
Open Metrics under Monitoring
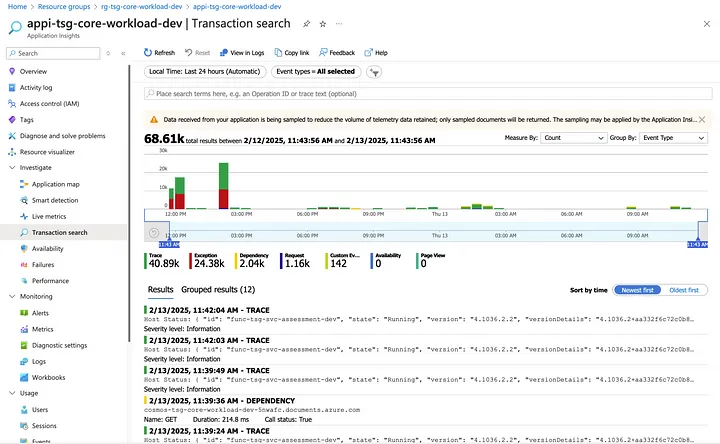[x=42, y=329]
